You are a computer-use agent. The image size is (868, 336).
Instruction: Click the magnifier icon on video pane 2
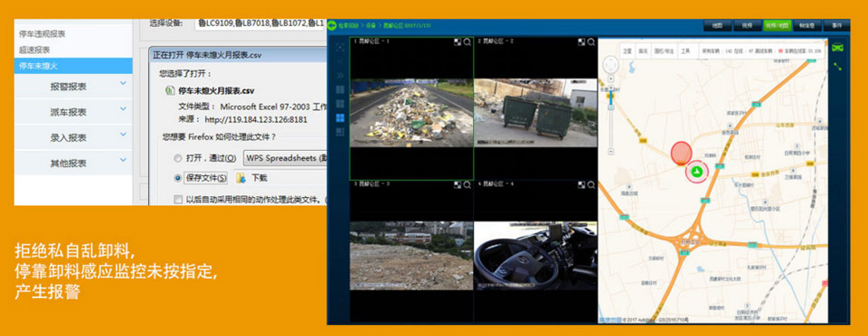click(x=591, y=42)
